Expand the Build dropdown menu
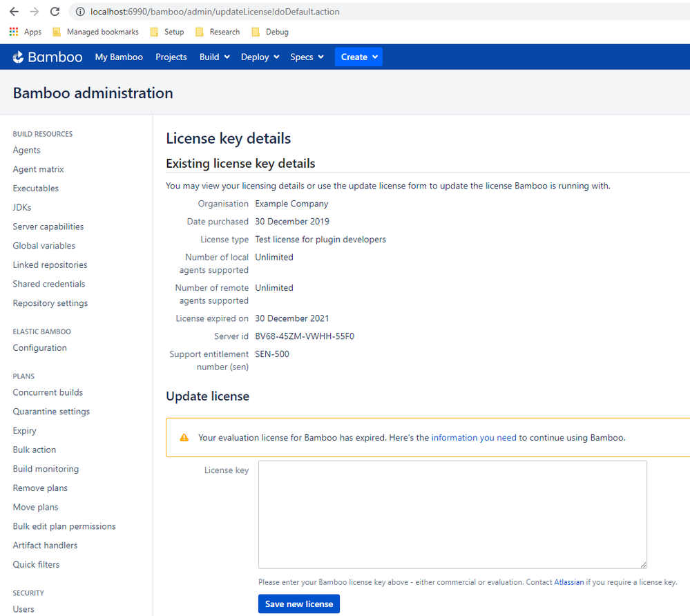The image size is (690, 616). pyautogui.click(x=214, y=57)
